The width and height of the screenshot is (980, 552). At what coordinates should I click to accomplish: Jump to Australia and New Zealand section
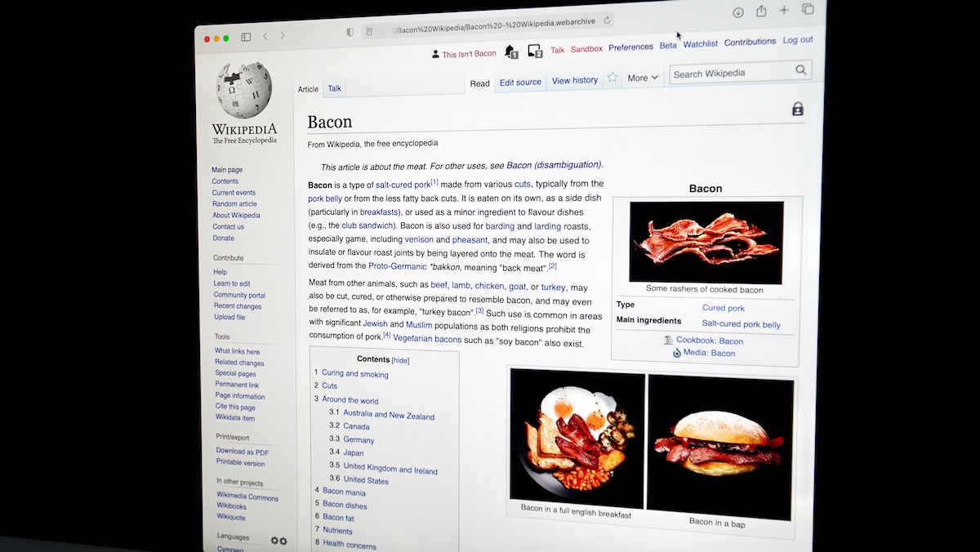pos(389,415)
